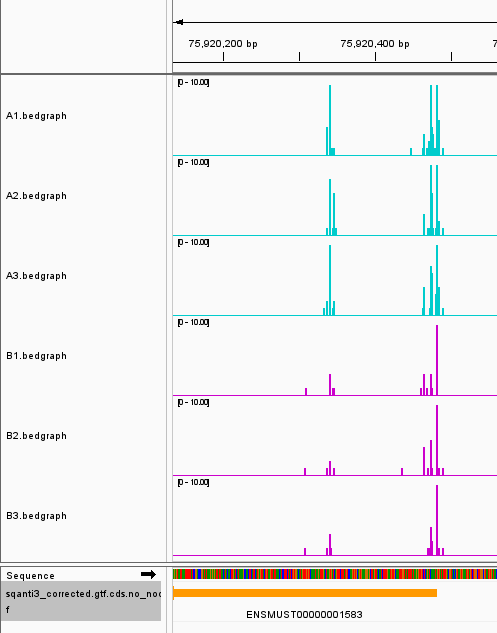Select the A2.bedgraph track name
This screenshot has height=633, width=497.
[36, 196]
